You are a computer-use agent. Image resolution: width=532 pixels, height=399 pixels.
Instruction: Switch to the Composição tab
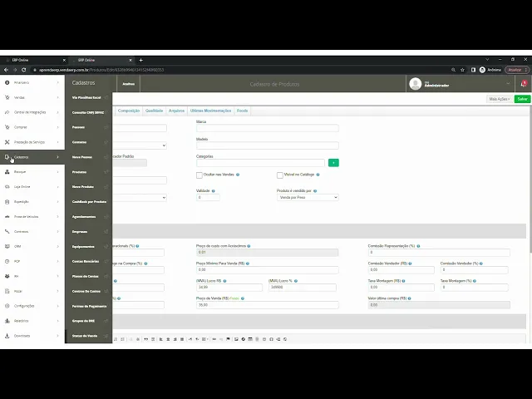[129, 111]
